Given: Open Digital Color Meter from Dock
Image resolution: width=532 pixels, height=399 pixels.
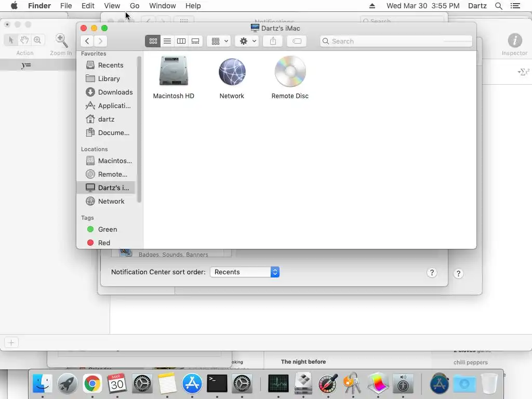Looking at the screenshot, I should pos(328,384).
